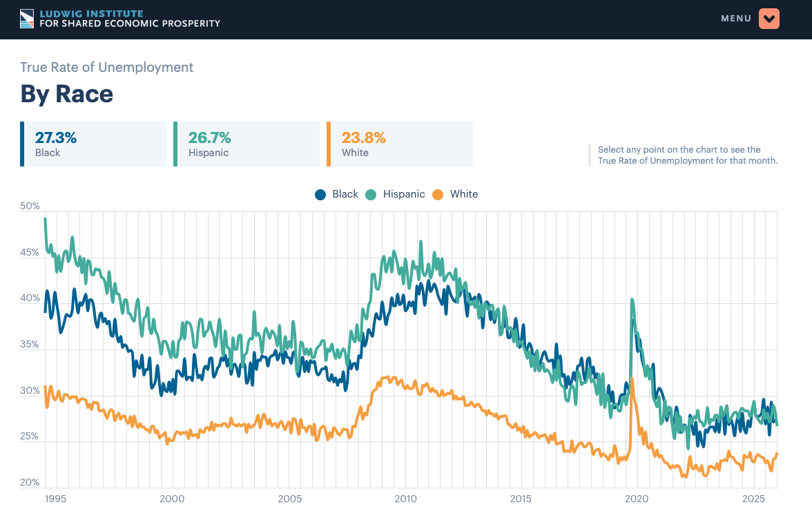Screen dimensions: 812x525
Task: Select the 26.7% Hispanic stat card
Action: point(246,144)
